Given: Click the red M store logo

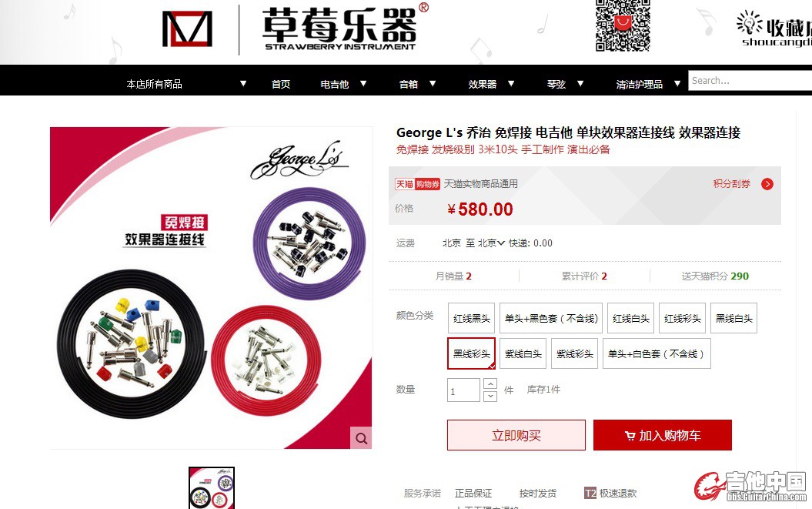Looking at the screenshot, I should pyautogui.click(x=187, y=29).
